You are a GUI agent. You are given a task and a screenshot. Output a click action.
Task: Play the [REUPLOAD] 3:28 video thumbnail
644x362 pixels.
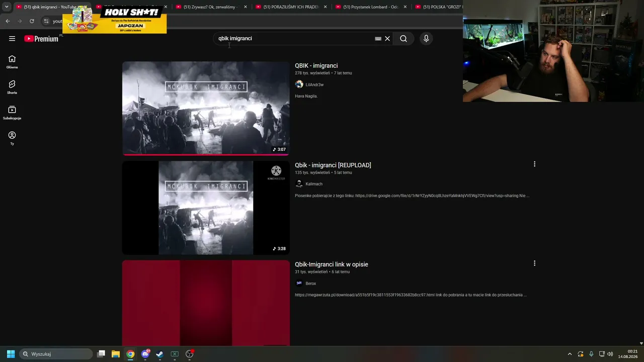point(206,208)
